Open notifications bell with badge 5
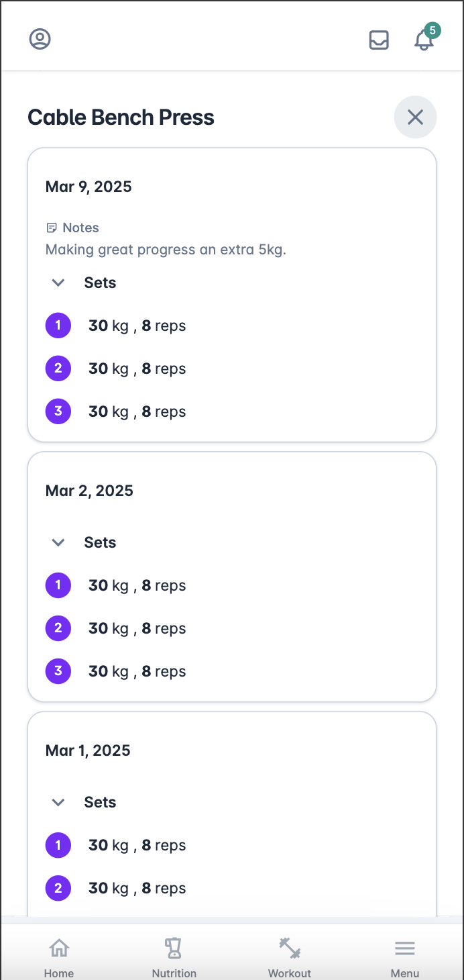The image size is (464, 980). coord(424,40)
